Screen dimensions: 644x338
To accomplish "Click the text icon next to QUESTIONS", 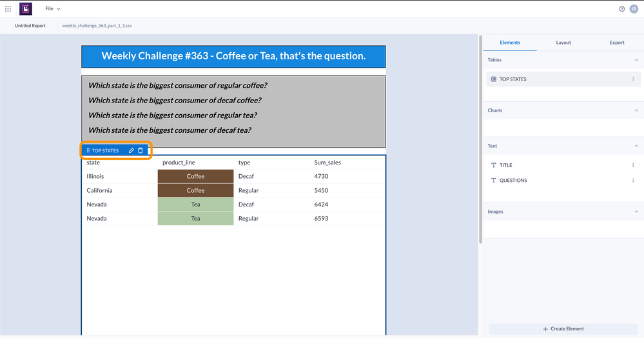I will pyautogui.click(x=494, y=180).
